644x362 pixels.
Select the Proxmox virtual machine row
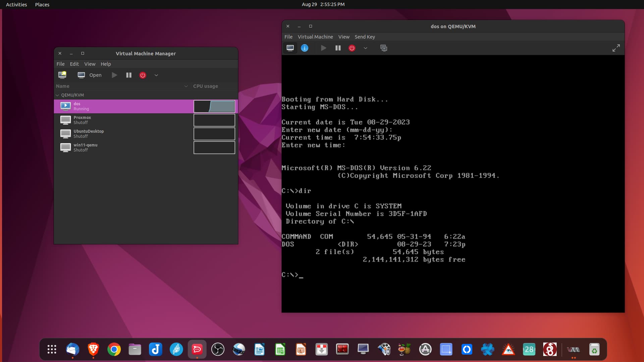point(146,120)
